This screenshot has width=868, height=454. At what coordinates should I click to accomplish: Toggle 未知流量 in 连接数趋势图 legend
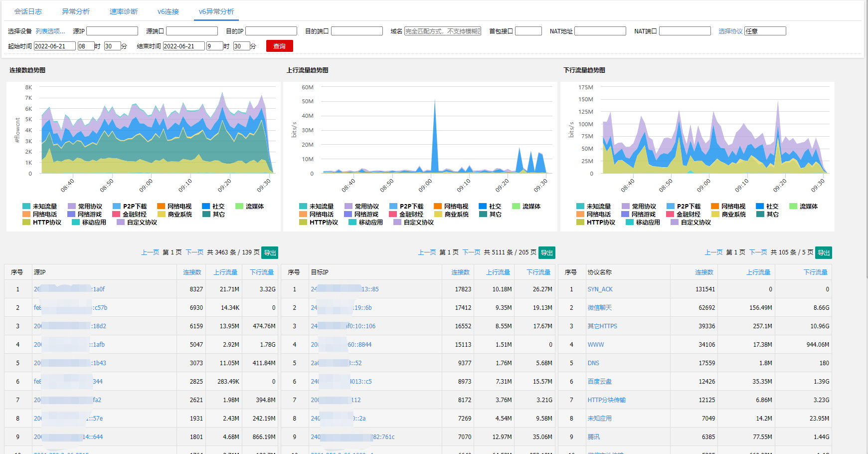pos(40,206)
